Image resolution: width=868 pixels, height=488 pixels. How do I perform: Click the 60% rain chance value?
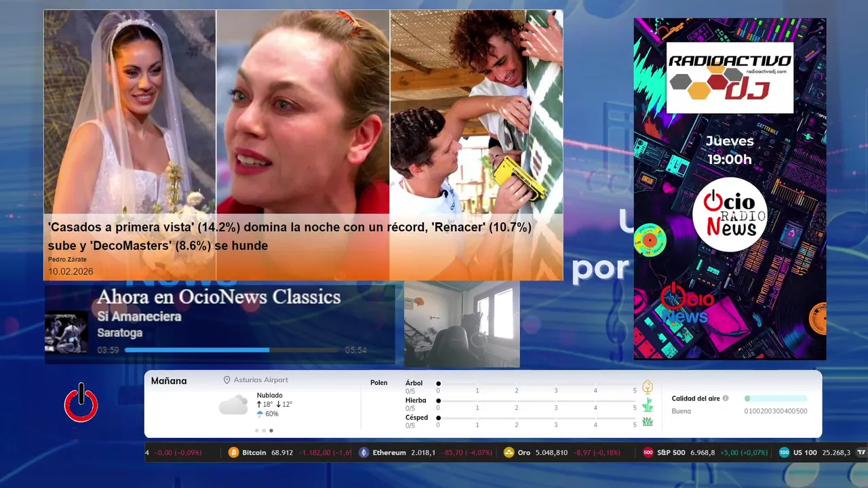pyautogui.click(x=272, y=414)
